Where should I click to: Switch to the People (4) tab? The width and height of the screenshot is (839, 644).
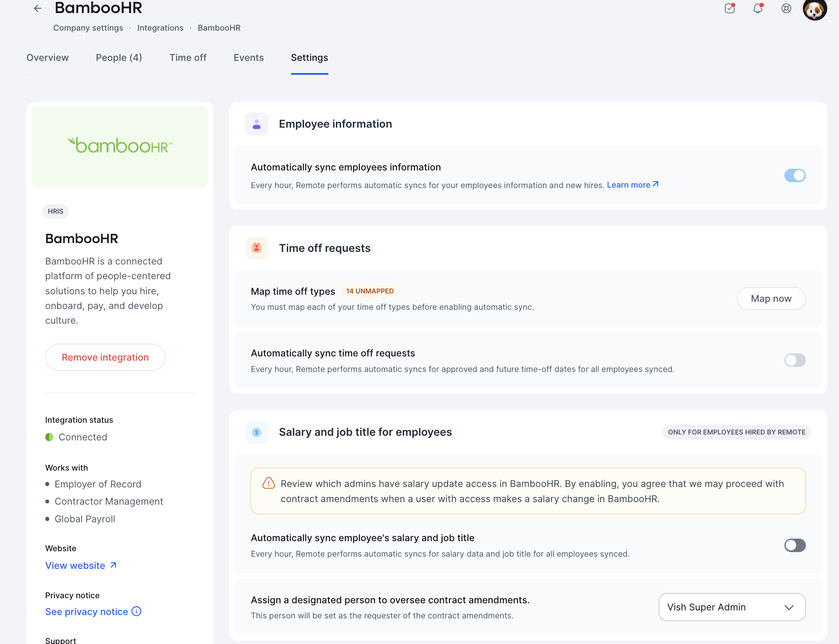[119, 58]
